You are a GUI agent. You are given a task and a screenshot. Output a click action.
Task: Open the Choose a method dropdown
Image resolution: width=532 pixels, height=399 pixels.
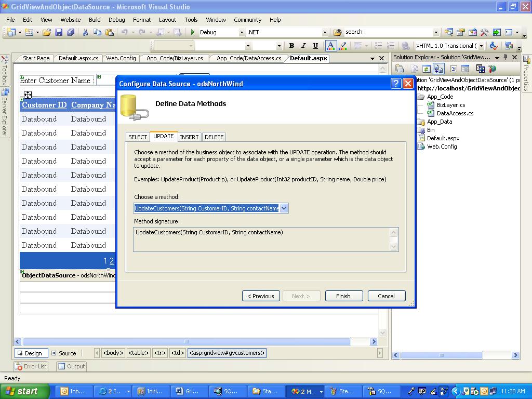[x=284, y=208]
